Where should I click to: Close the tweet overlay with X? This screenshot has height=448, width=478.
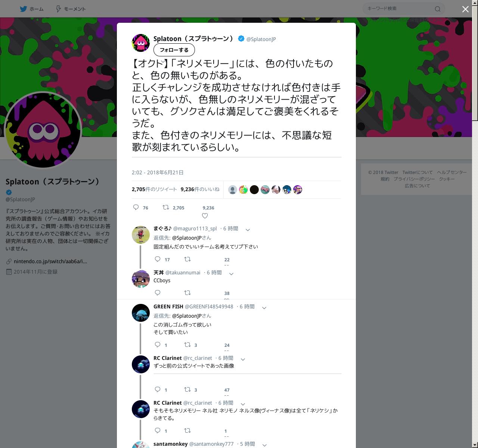click(465, 9)
